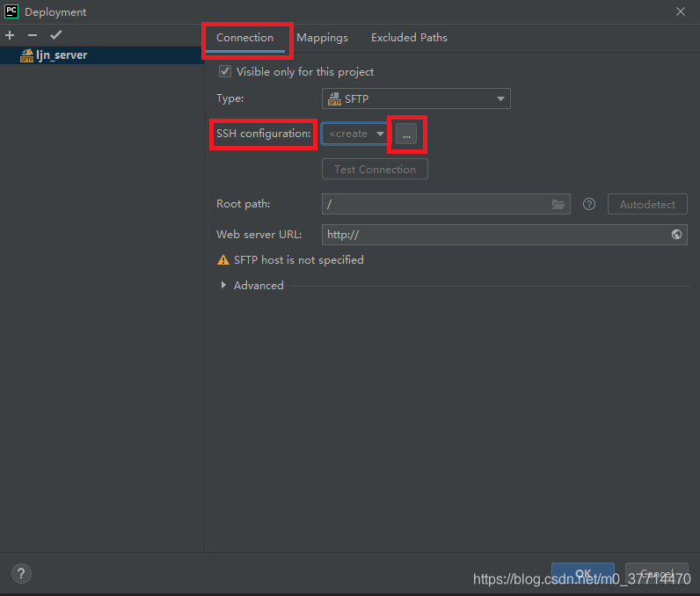Toggle Visible only for this project checkbox
This screenshot has height=596, width=700.
(225, 72)
